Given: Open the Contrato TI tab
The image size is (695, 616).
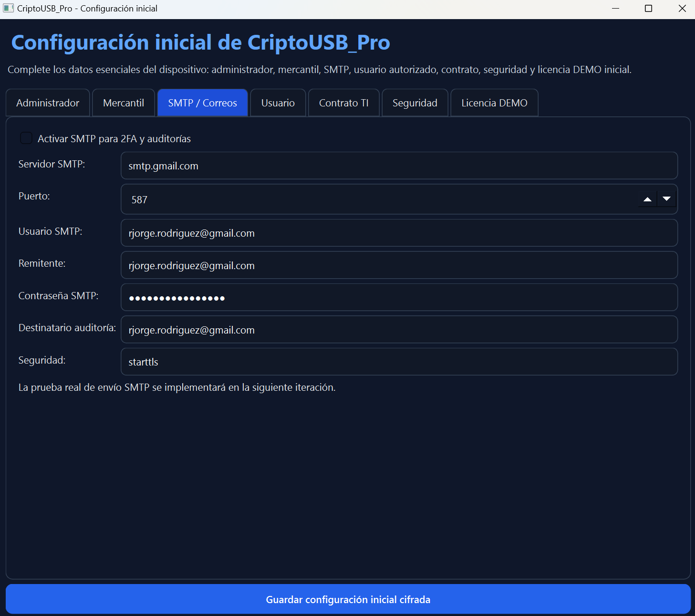Looking at the screenshot, I should click(344, 103).
